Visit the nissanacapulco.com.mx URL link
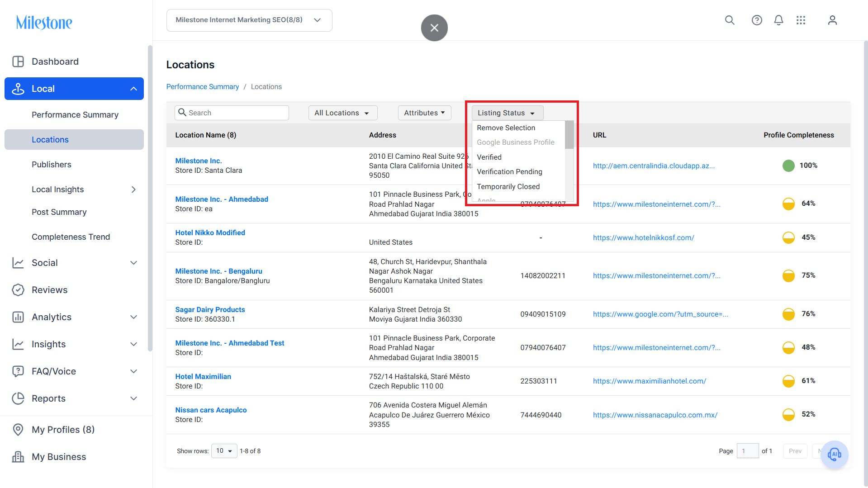This screenshot has width=868, height=488. point(655,415)
